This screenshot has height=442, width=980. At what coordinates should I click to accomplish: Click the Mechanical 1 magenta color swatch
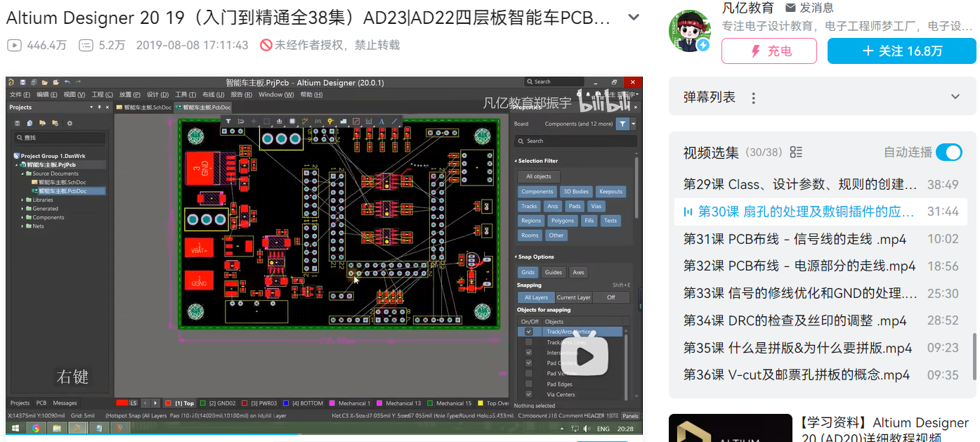click(332, 403)
